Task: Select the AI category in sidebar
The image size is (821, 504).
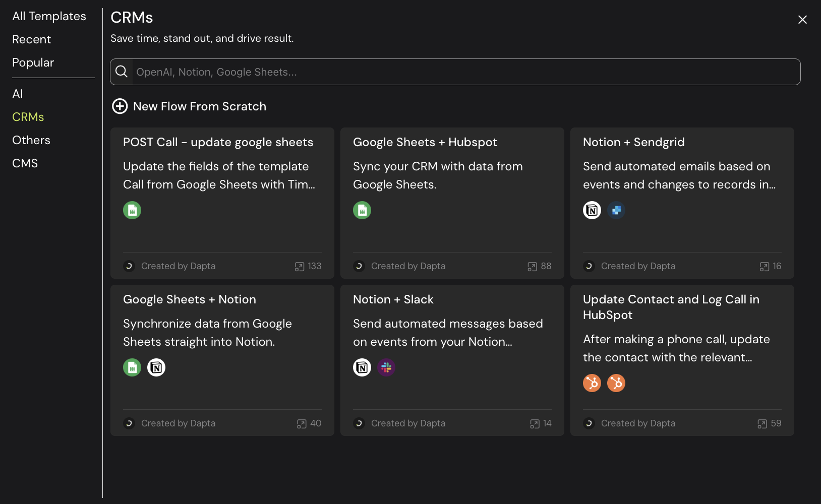Action: click(18, 94)
